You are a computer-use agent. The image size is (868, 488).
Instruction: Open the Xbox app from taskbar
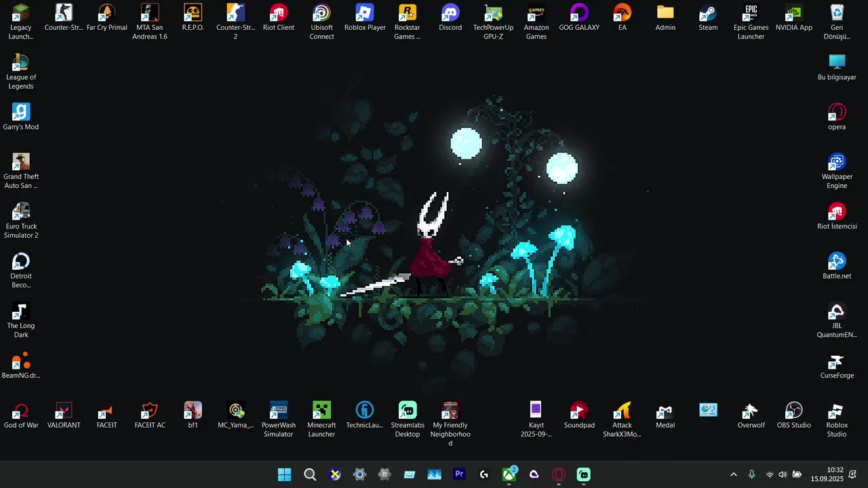[509, 474]
